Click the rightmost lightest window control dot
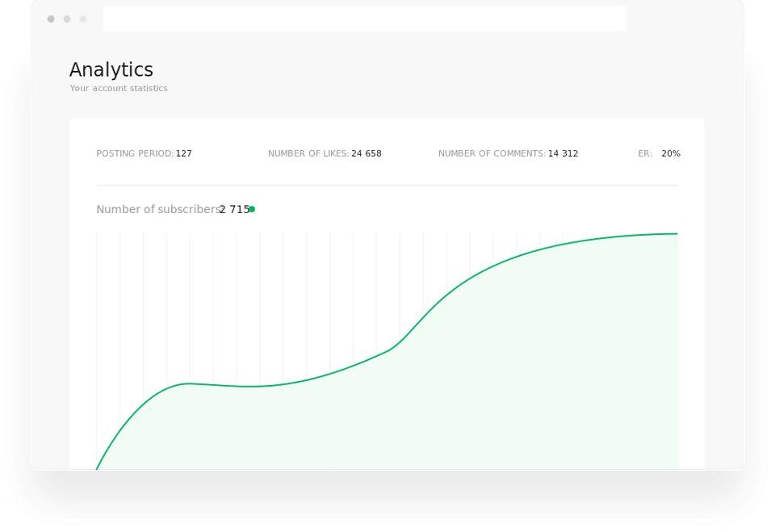This screenshot has width=775, height=532. 83,19
